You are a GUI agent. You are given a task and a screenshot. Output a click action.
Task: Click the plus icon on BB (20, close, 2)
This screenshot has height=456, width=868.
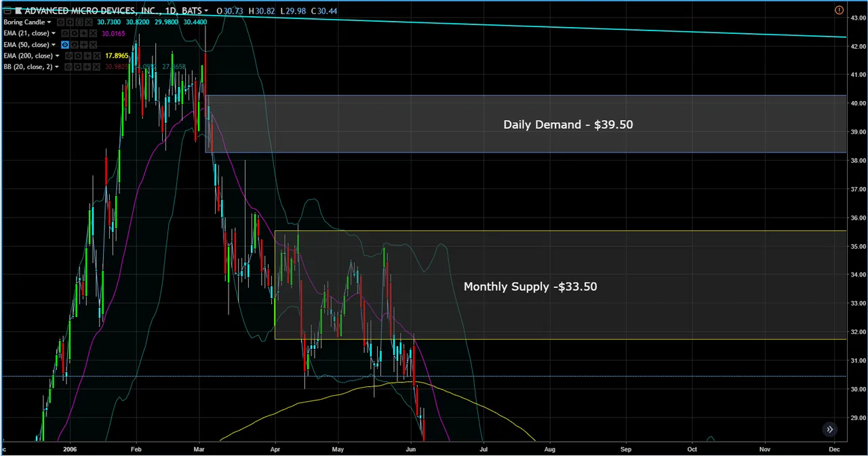pyautogui.click(x=87, y=67)
